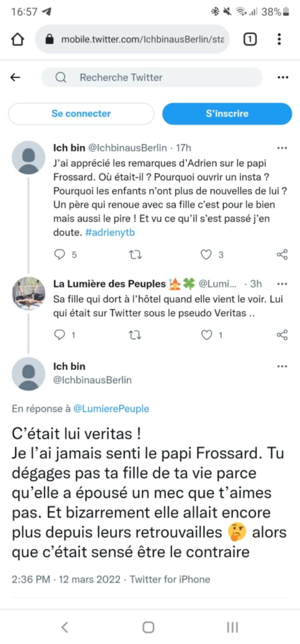Go back using the Twitter arrow
Viewport: 300px width, 644px height.
pos(15,77)
